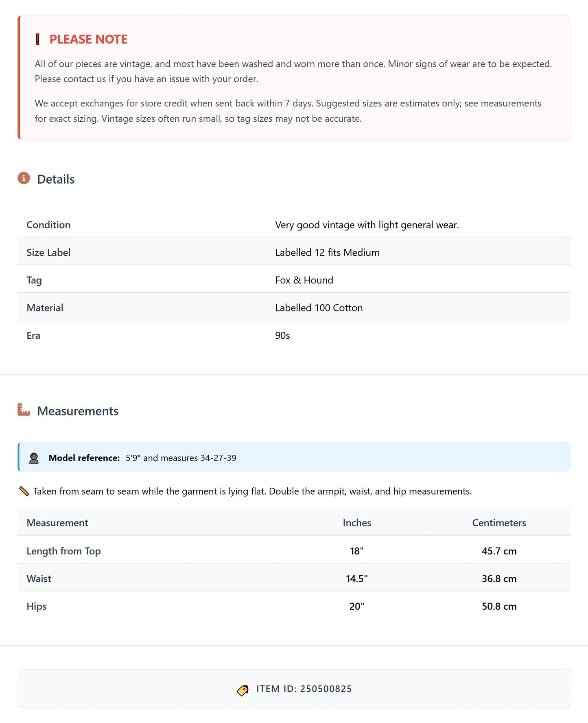Viewport: 588px width, 723px height.
Task: Click the ruler icon beside Measurements heading
Action: coord(24,410)
